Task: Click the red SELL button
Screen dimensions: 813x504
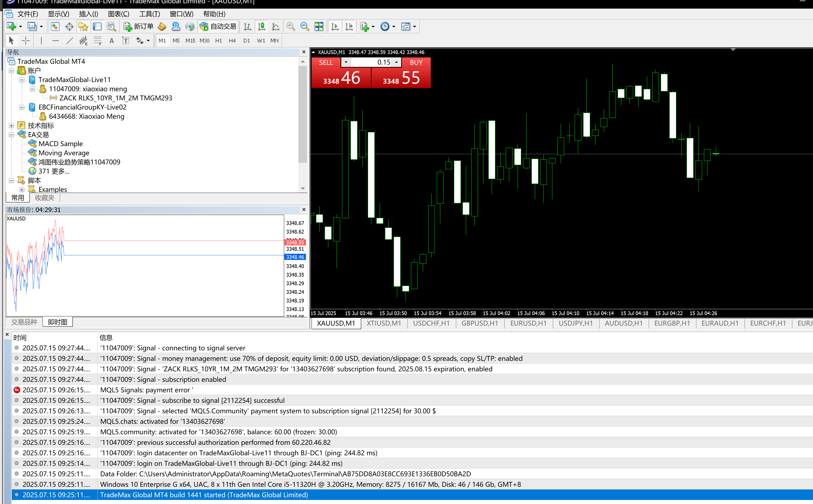Action: pyautogui.click(x=326, y=63)
